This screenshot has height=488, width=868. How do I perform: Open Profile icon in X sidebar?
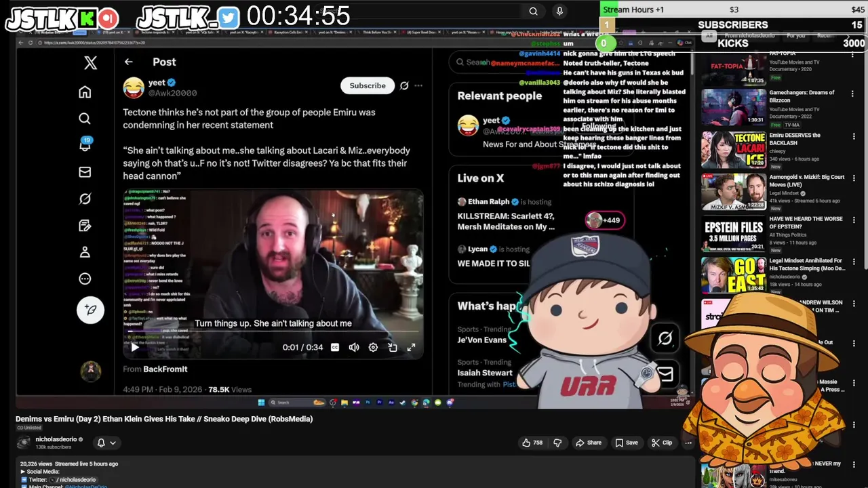click(x=85, y=252)
